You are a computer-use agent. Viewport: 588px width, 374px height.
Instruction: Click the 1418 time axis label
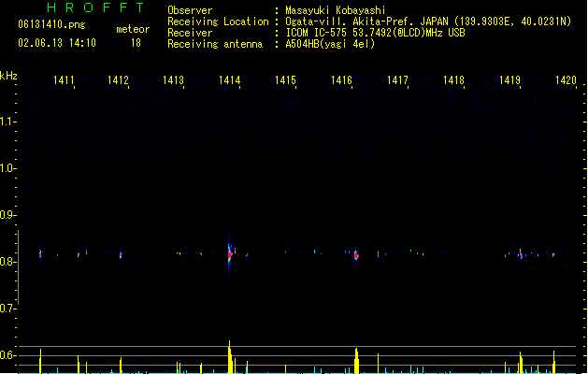(x=453, y=80)
